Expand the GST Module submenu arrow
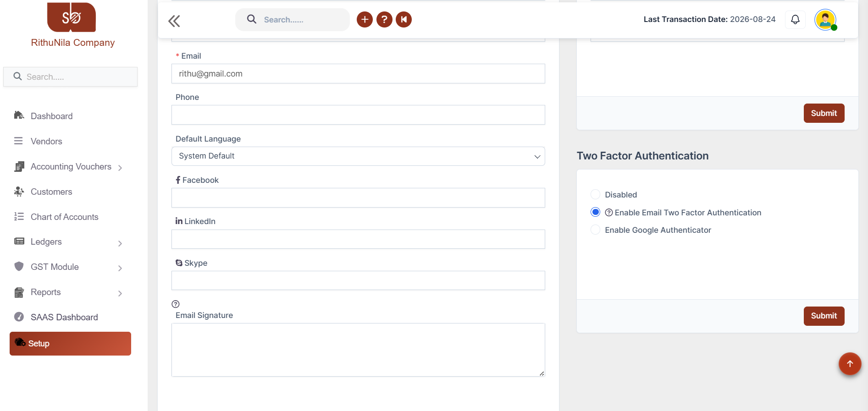868x411 pixels. (x=120, y=268)
